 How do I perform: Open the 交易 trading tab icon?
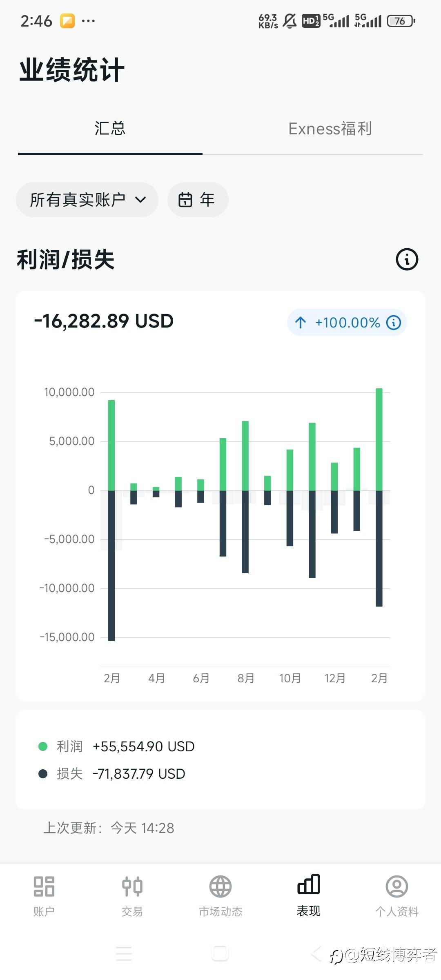click(x=132, y=886)
